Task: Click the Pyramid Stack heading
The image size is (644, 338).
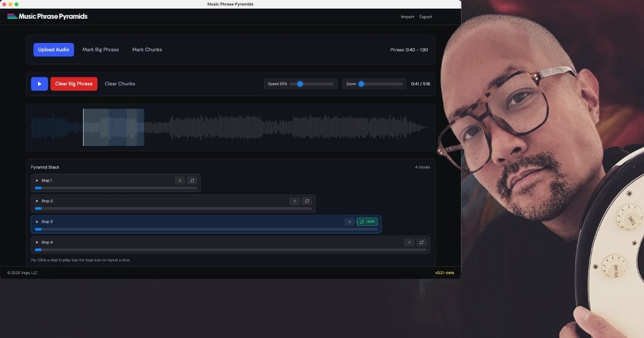Action: click(x=45, y=167)
